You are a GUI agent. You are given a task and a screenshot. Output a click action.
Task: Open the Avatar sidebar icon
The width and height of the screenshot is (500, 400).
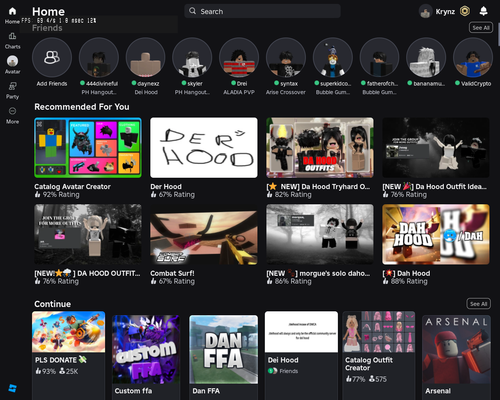(12, 61)
